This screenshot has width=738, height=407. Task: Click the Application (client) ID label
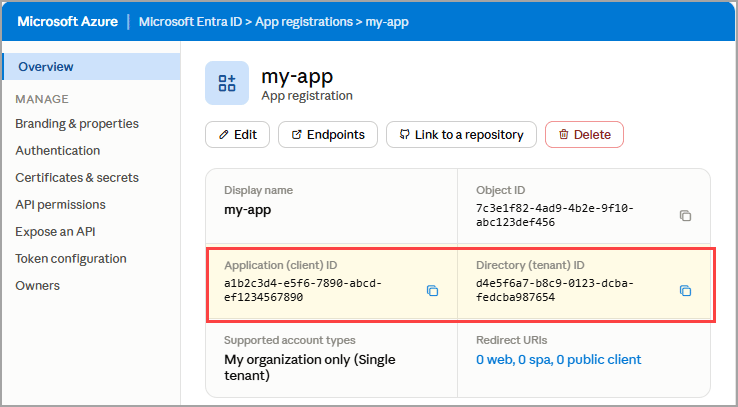pyautogui.click(x=281, y=265)
